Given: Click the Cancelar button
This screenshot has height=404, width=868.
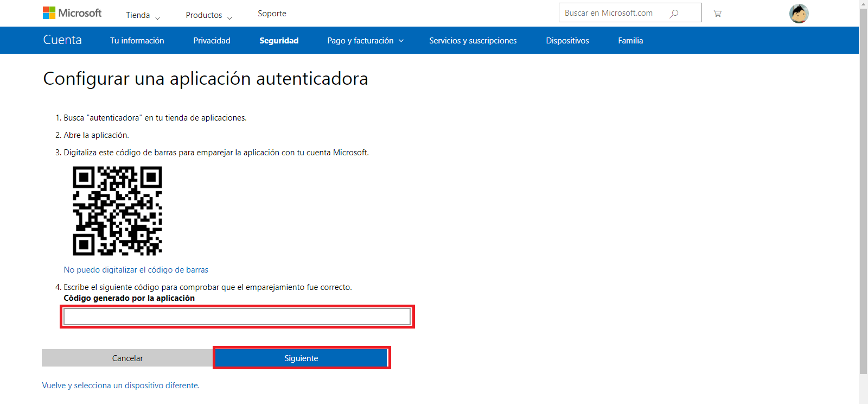Looking at the screenshot, I should (x=127, y=358).
